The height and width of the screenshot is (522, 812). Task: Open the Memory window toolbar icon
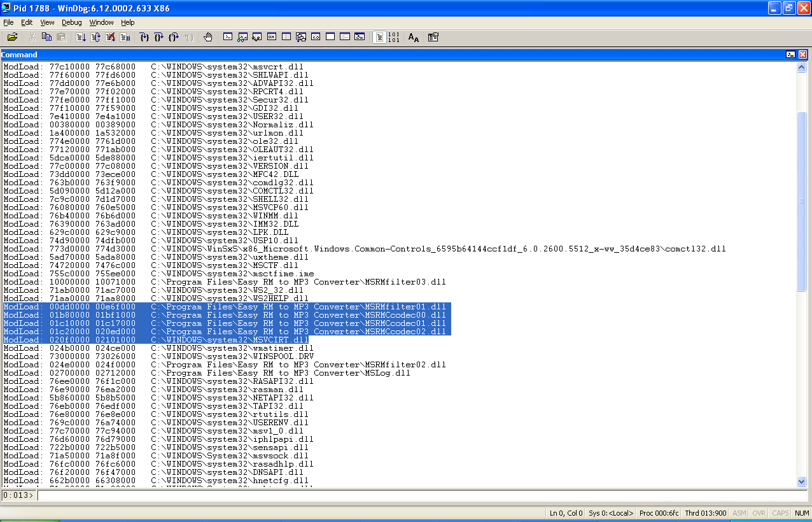click(286, 38)
